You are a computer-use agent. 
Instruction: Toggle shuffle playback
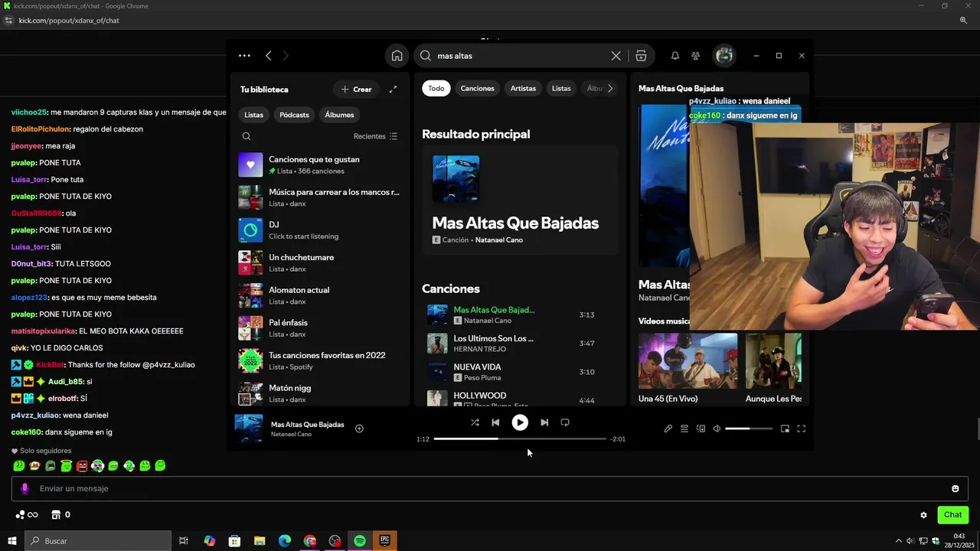point(475,422)
